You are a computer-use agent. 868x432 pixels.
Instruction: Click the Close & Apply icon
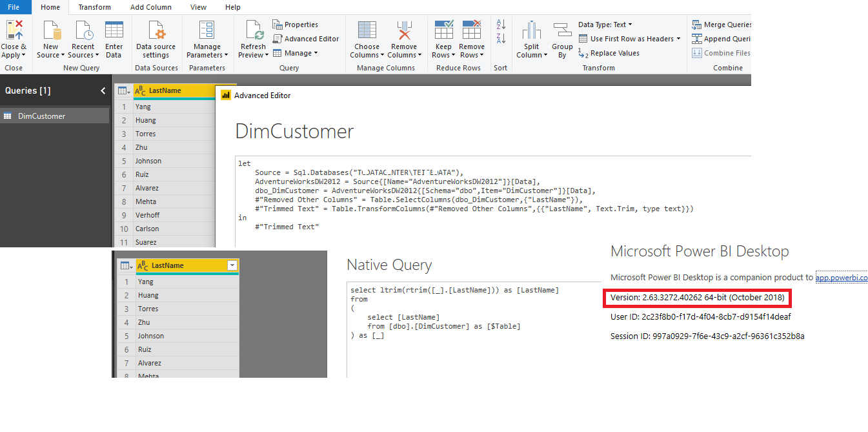click(x=14, y=30)
